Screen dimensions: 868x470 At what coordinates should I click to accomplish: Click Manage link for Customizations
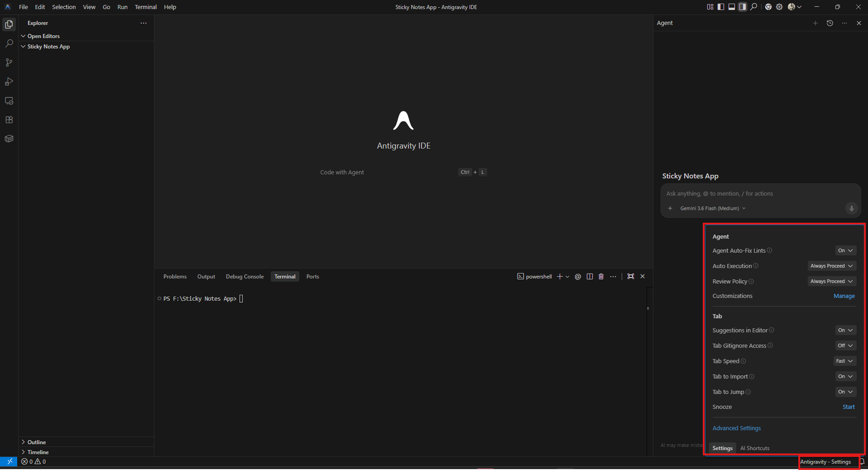tap(844, 296)
